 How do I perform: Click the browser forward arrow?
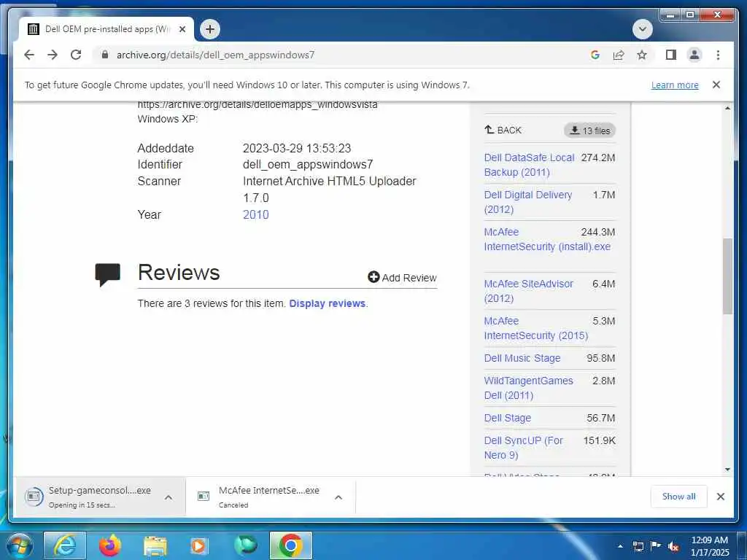coord(53,55)
